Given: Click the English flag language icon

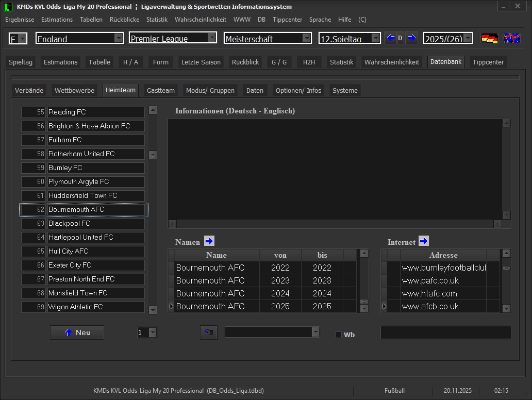Looking at the screenshot, I should (511, 39).
